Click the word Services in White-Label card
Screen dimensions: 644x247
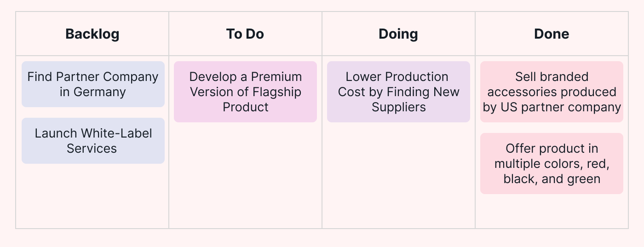click(x=92, y=149)
